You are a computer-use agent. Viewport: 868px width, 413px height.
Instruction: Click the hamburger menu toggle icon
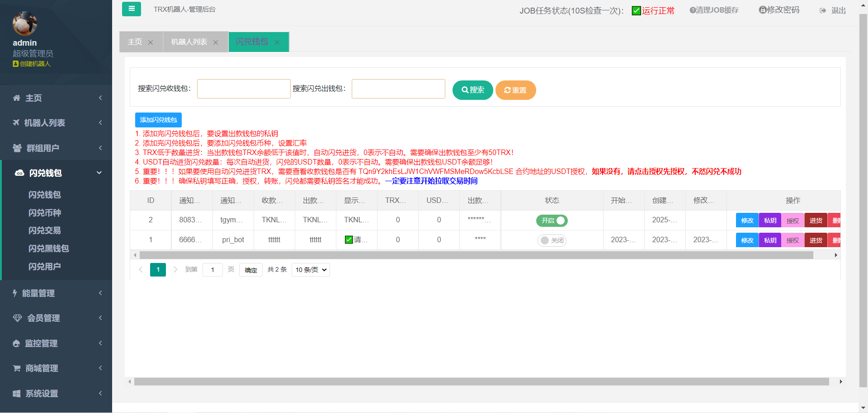(x=132, y=9)
